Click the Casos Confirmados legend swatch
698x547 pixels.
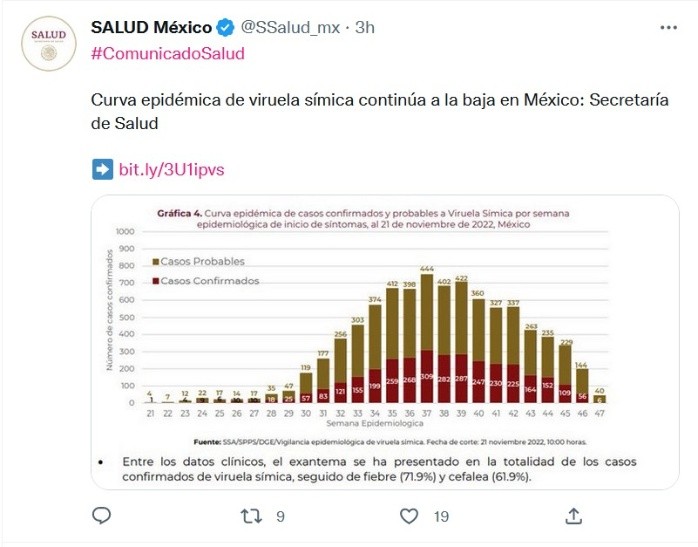(x=155, y=281)
